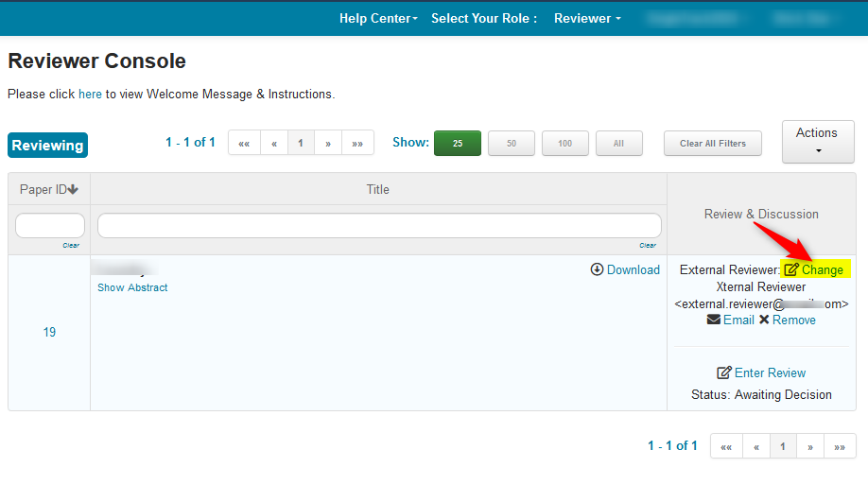The width and height of the screenshot is (868, 485).
Task: Remove the external reviewer
Action: (x=794, y=320)
